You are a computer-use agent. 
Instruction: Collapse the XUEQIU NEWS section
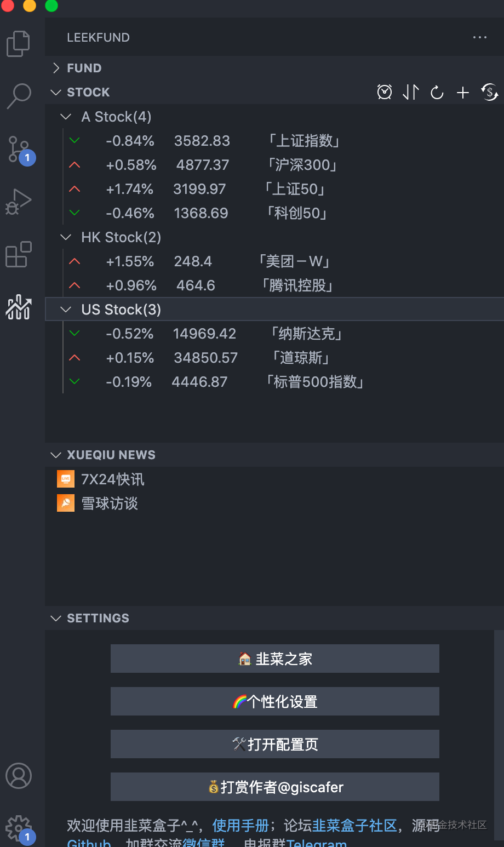(x=55, y=455)
